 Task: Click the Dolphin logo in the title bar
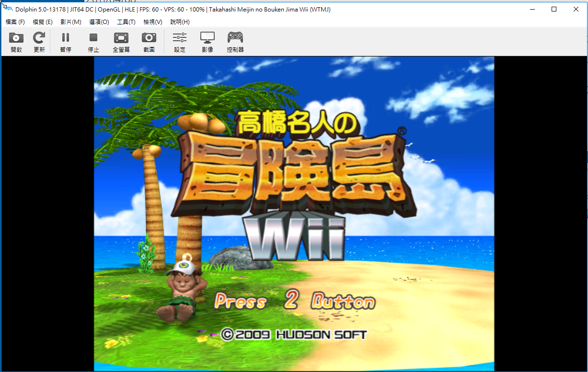(8, 9)
